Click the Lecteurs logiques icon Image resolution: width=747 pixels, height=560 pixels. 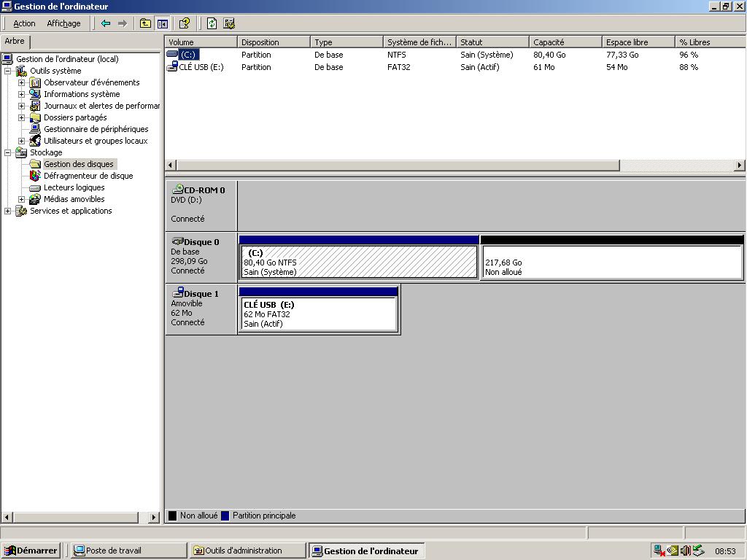click(x=35, y=187)
